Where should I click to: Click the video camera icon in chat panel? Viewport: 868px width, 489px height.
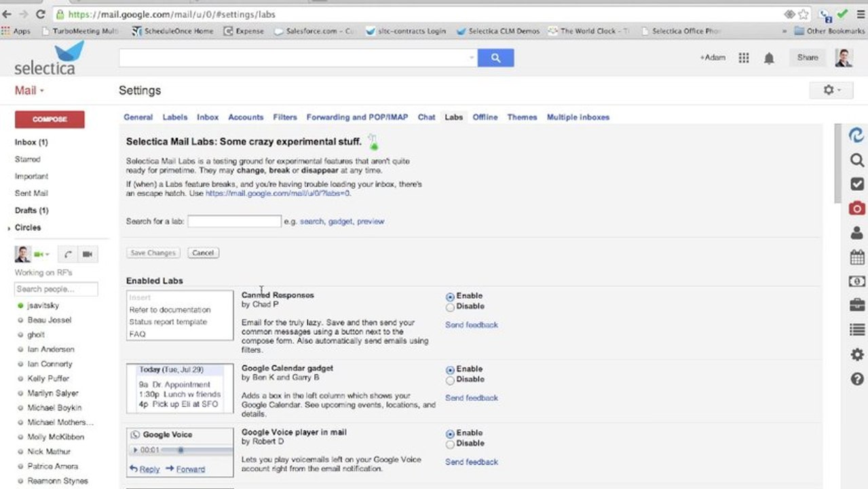[88, 254]
